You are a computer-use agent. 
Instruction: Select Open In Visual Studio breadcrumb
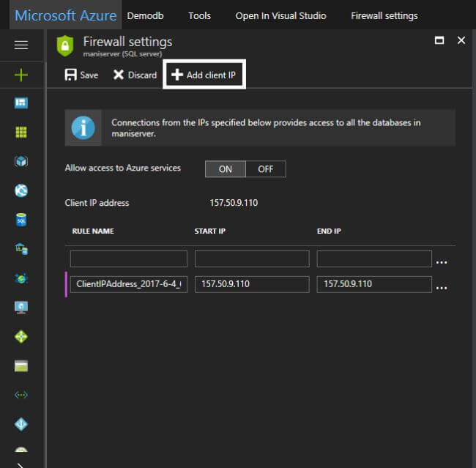[280, 15]
